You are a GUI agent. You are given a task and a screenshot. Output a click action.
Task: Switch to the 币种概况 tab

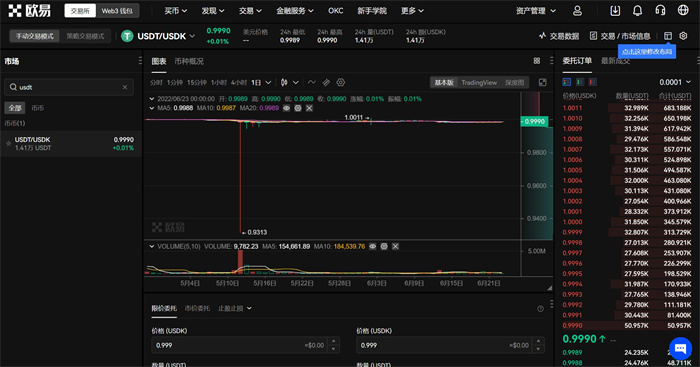[x=189, y=61]
